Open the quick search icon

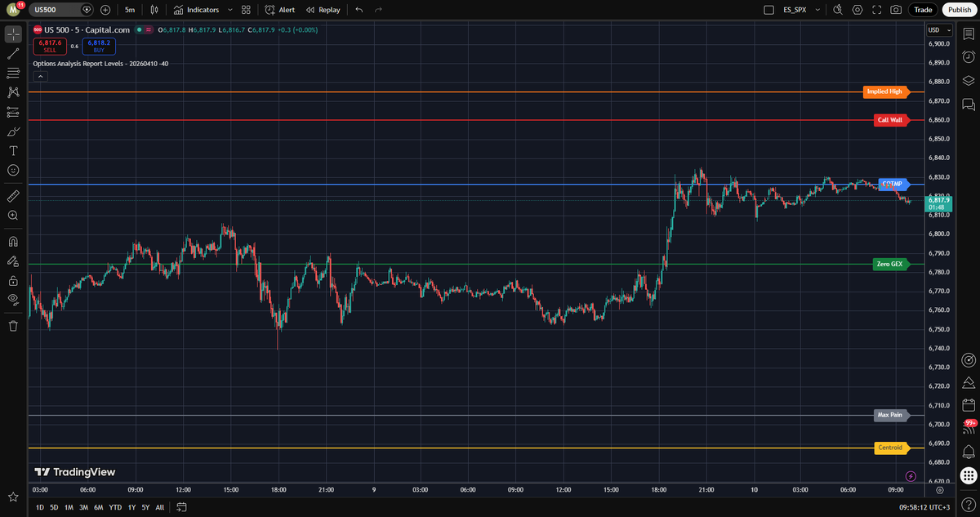[x=838, y=10]
